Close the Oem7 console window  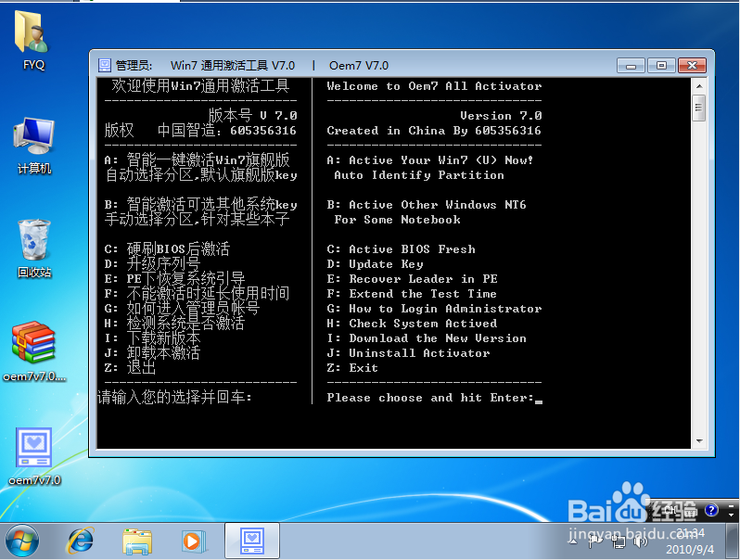tap(692, 66)
